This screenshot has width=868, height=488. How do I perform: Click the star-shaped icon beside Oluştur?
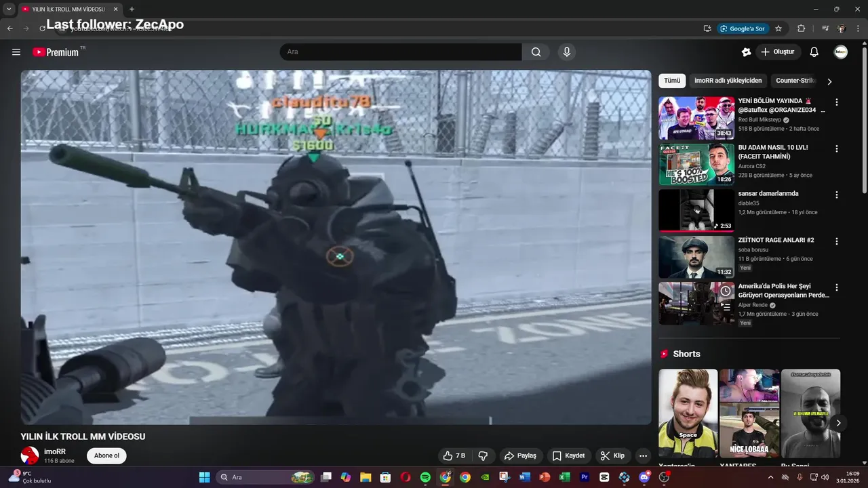pyautogui.click(x=747, y=52)
